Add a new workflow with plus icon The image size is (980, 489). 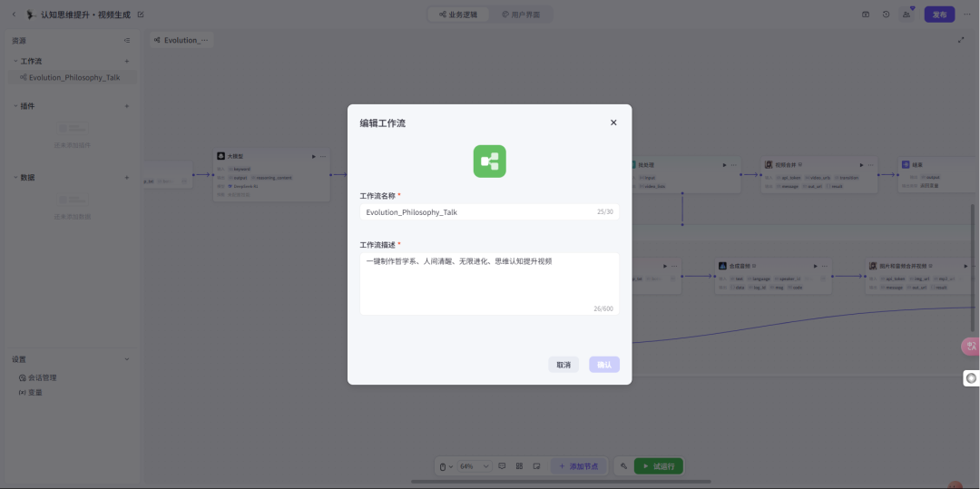127,61
